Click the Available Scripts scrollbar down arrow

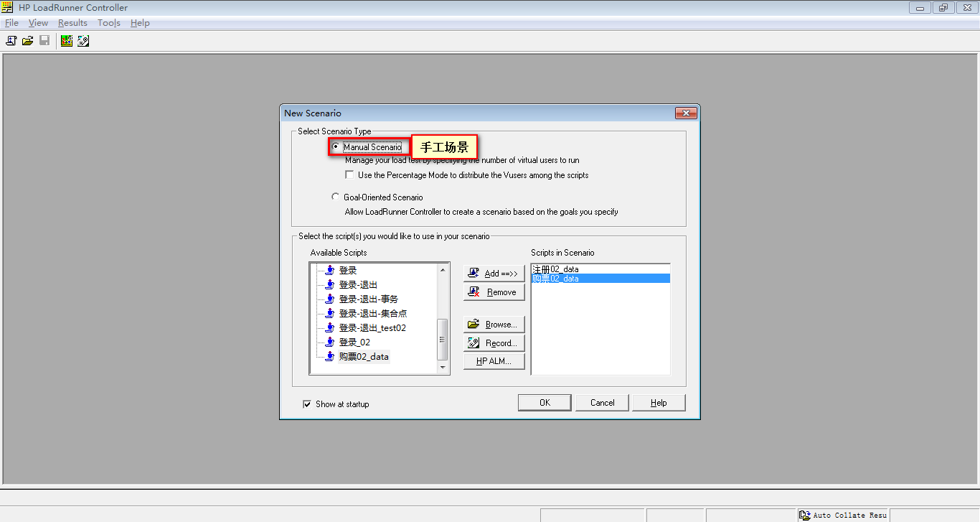tap(443, 368)
